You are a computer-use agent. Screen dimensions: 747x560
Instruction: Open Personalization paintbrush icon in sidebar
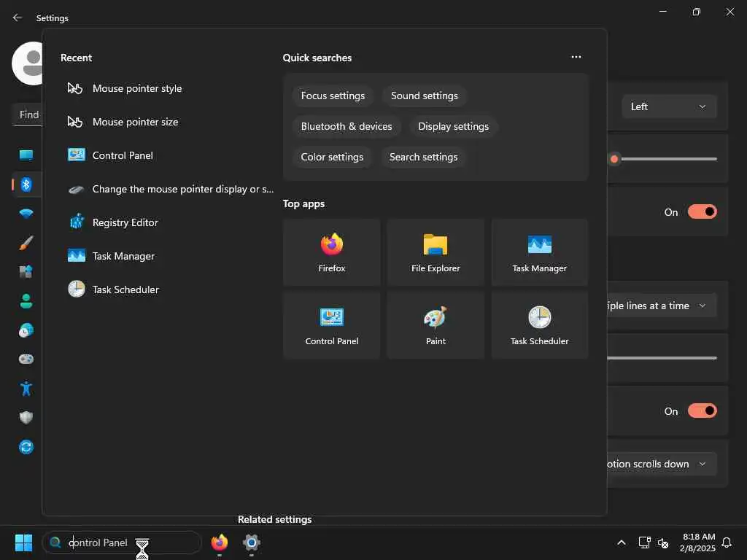26,243
